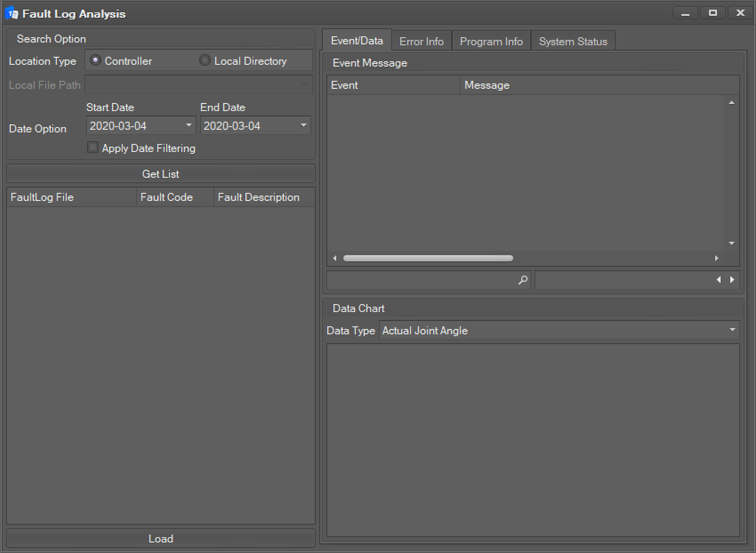The height and width of the screenshot is (553, 756).
Task: Click the previous search result arrow
Action: click(719, 280)
